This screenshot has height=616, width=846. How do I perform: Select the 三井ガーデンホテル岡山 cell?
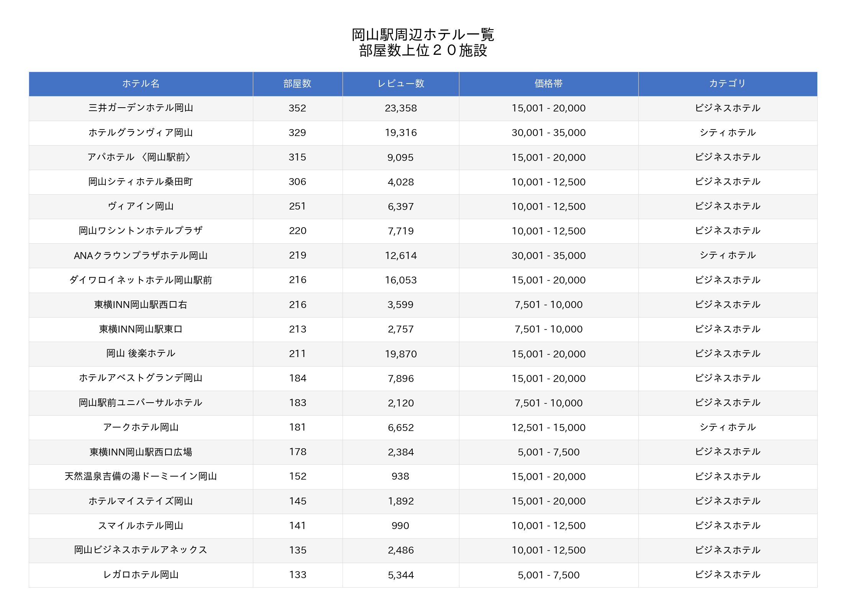(141, 108)
